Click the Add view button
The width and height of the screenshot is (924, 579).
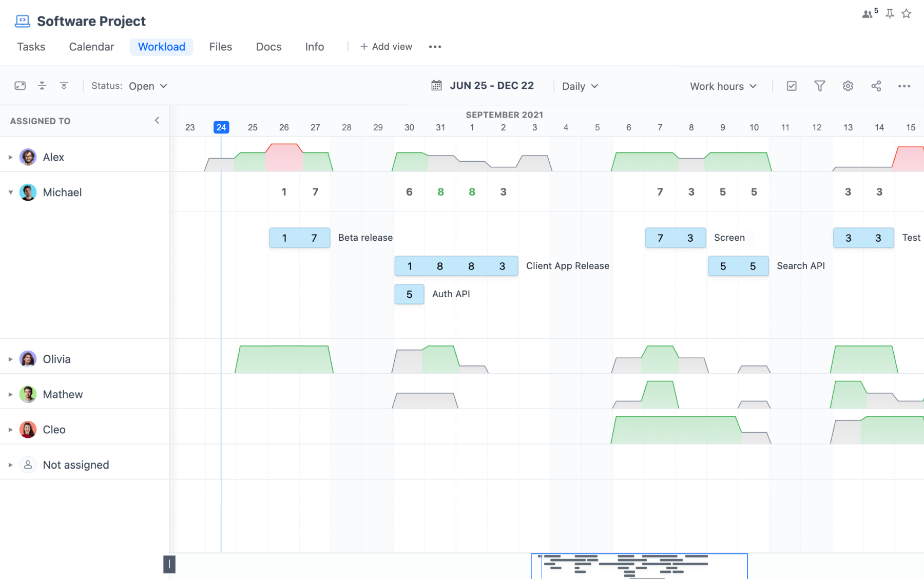[386, 46]
